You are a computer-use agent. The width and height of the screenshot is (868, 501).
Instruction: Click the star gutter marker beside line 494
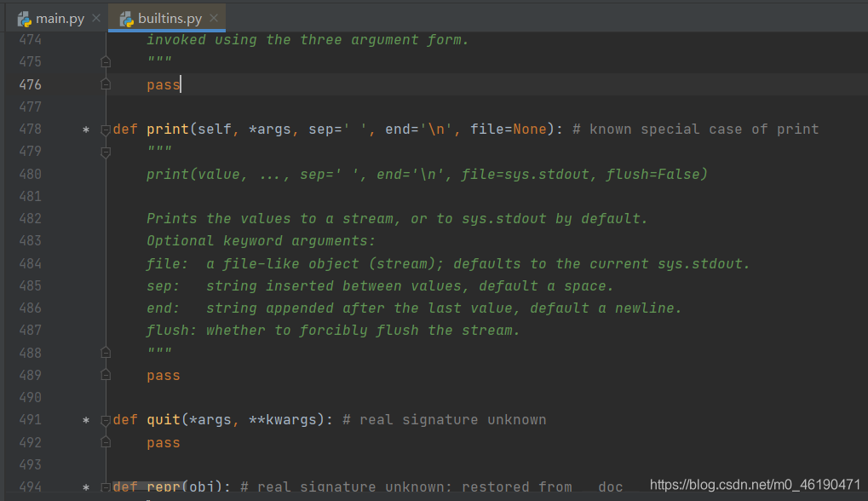(85, 487)
